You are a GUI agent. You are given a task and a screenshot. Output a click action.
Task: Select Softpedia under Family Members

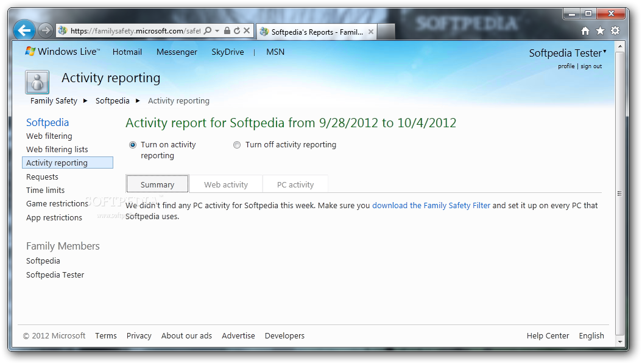click(43, 261)
